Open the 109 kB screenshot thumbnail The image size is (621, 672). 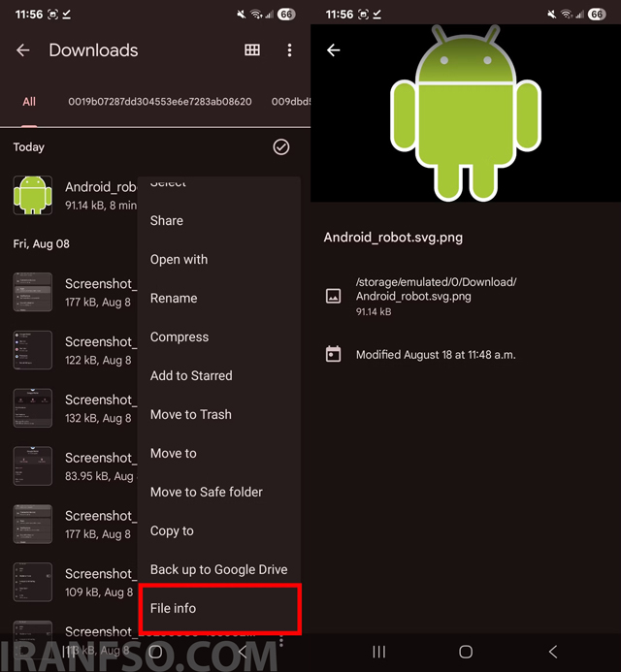pyautogui.click(x=33, y=582)
